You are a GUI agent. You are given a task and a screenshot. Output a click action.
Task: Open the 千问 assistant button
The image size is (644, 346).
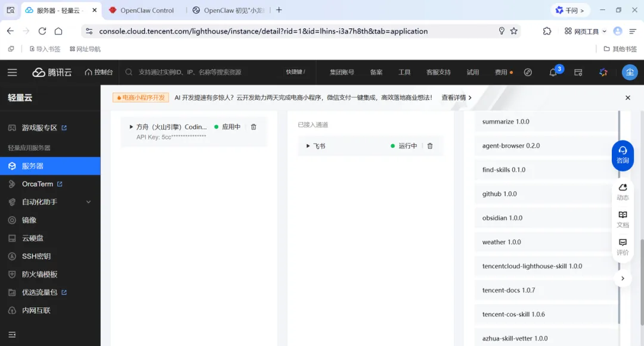pyautogui.click(x=569, y=10)
